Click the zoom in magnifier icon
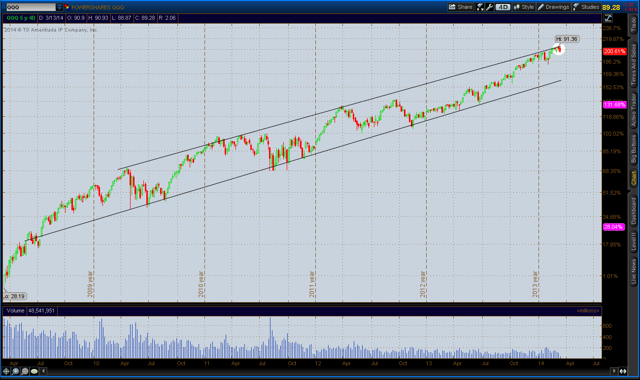The height and width of the screenshot is (380, 640). tap(16, 371)
